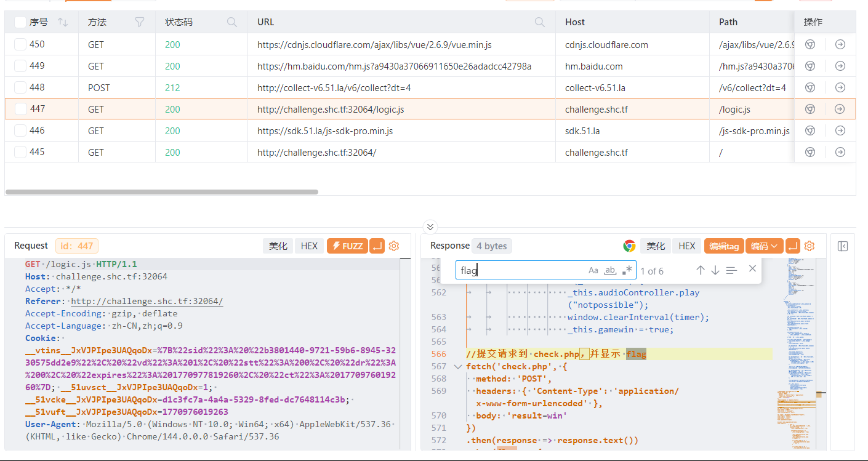Tick the checkbox for row 448

20,87
